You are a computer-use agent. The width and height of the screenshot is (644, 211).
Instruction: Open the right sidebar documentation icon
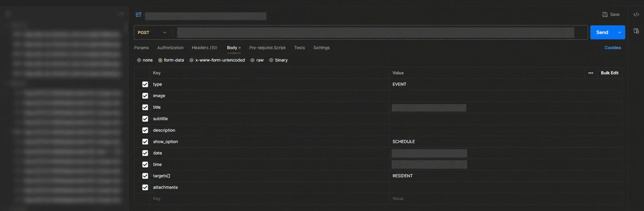click(636, 31)
